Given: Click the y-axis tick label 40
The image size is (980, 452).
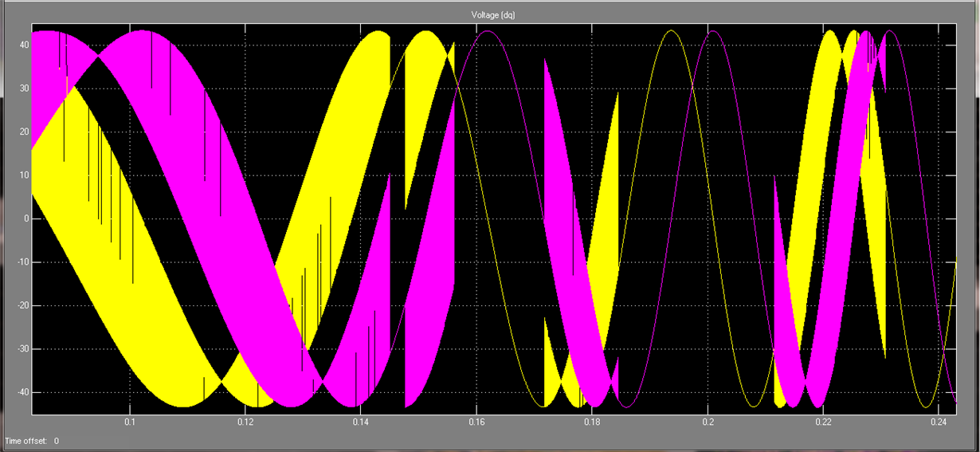Looking at the screenshot, I should (24, 45).
